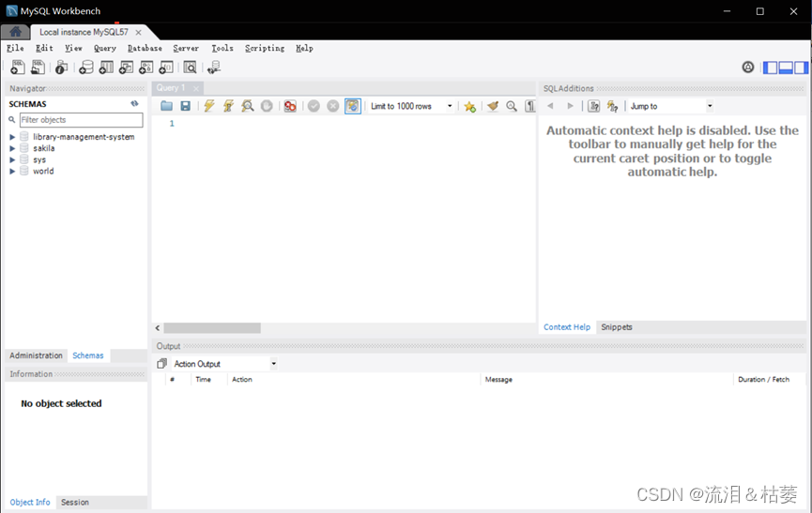This screenshot has width=812, height=513.
Task: Click editor horizontal scrollbar thumb
Action: coord(212,328)
